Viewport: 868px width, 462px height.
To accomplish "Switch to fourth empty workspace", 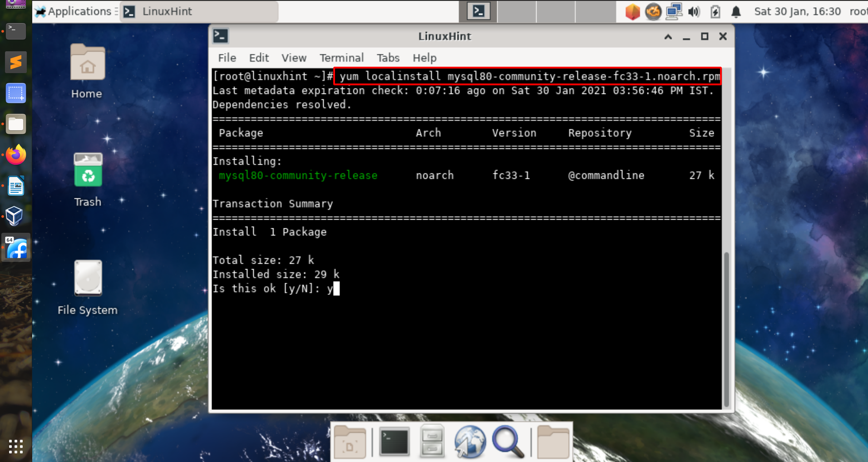I will (595, 11).
